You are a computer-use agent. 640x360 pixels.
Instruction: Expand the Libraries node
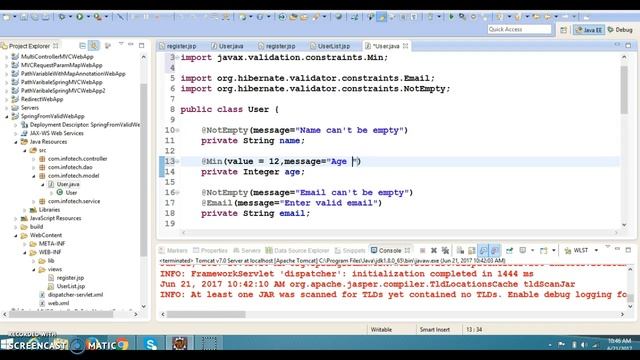pyautogui.click(x=25, y=210)
